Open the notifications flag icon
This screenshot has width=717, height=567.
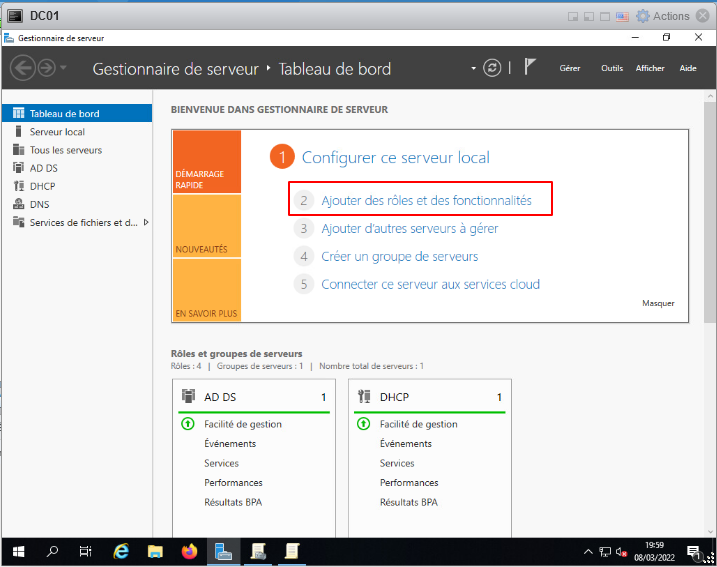(x=531, y=68)
